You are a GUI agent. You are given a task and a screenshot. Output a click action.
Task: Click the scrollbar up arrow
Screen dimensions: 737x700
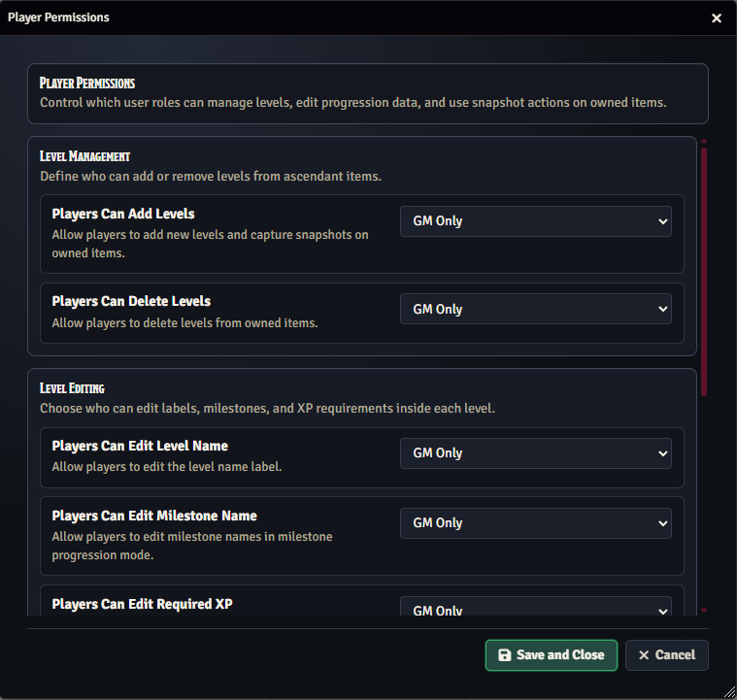pyautogui.click(x=704, y=142)
